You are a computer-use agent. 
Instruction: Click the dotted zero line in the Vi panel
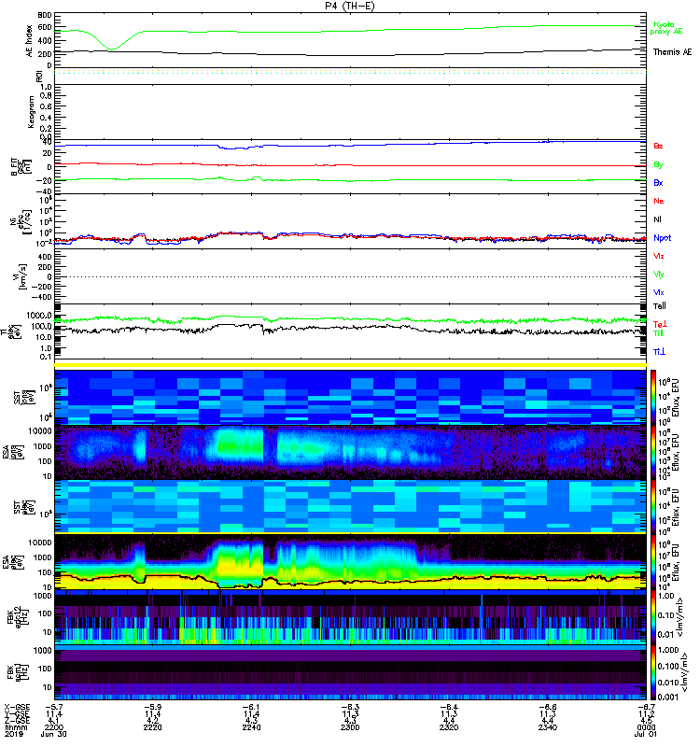click(350, 276)
